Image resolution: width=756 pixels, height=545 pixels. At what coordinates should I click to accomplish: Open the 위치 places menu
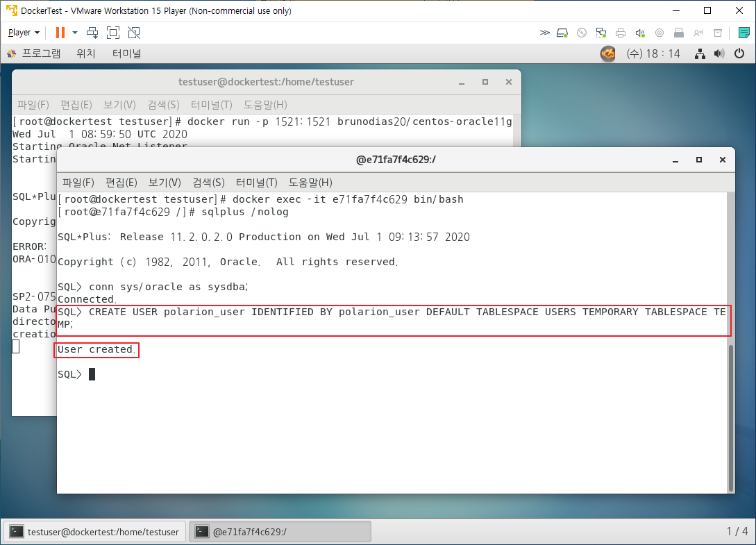coord(86,53)
